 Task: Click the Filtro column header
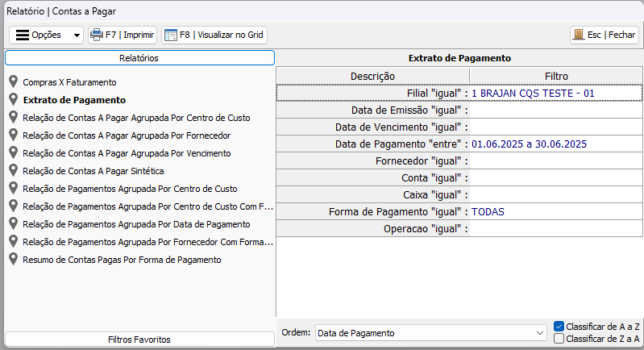tap(555, 75)
